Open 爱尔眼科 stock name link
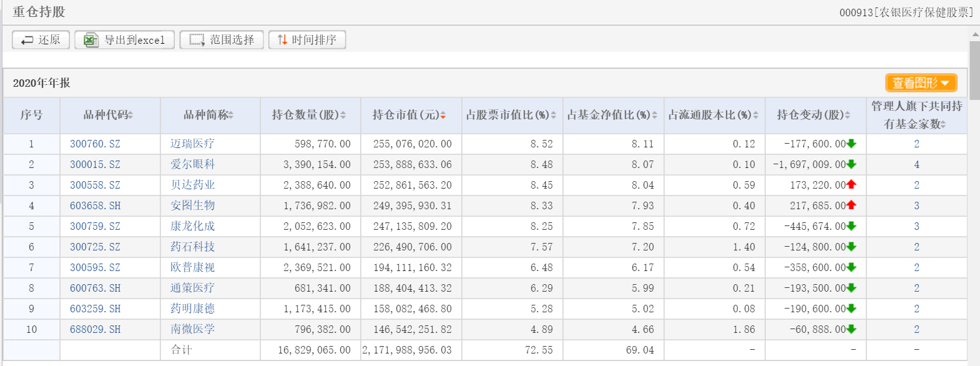The width and height of the screenshot is (980, 366). [x=192, y=165]
